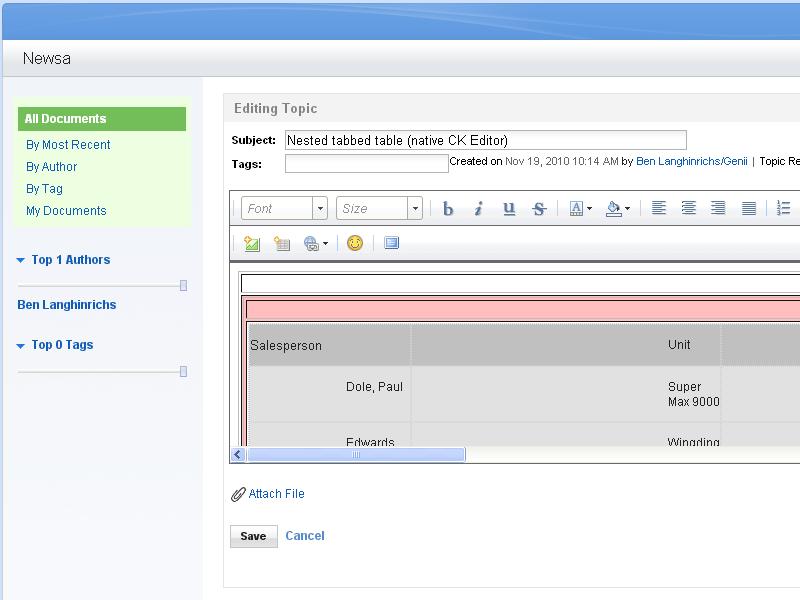
Task: Click the insert table icon
Action: tap(282, 243)
